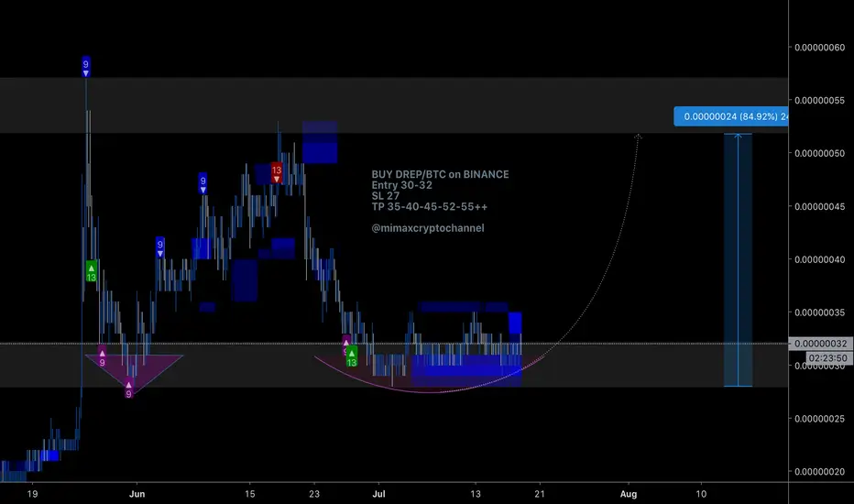Click the 0.00000025 price axis label

[x=820, y=419]
